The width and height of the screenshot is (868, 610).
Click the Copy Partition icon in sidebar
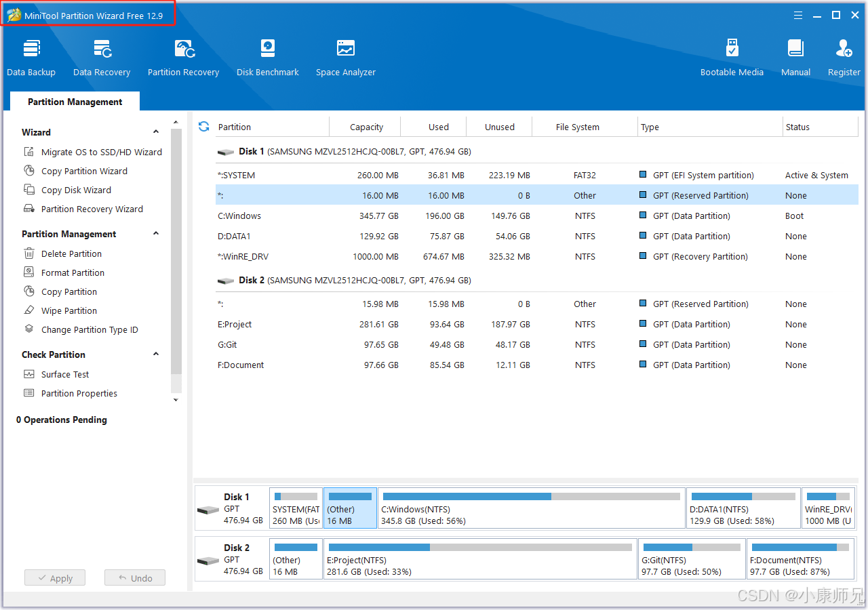[29, 291]
